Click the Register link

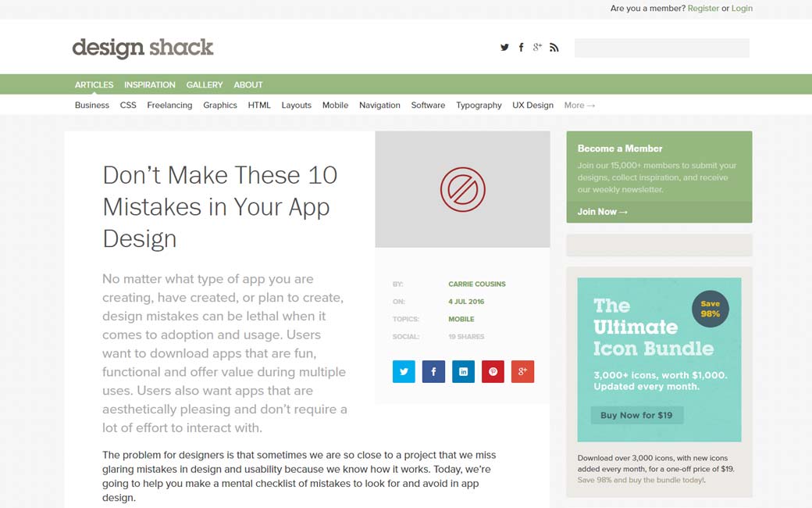pyautogui.click(x=703, y=9)
